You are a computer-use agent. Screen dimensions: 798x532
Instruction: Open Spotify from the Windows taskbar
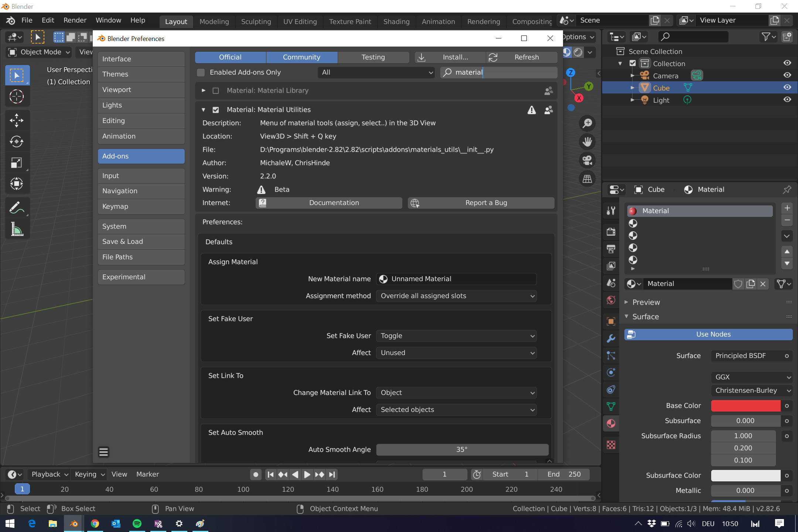tap(137, 524)
